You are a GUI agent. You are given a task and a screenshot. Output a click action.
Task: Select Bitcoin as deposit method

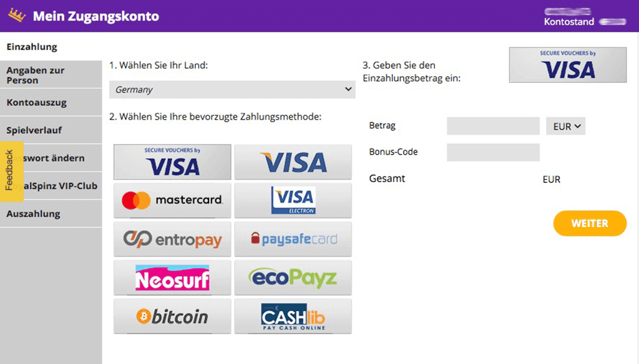[172, 317]
